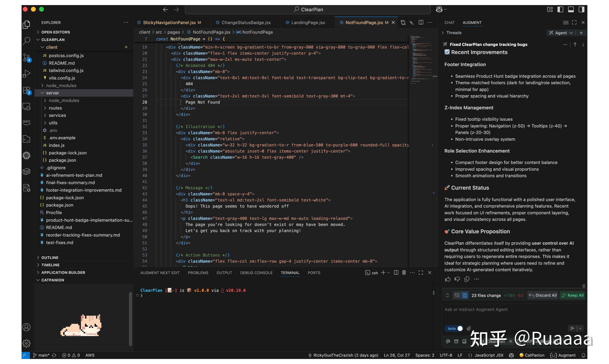609x364 pixels.
Task: Expand the routes folder
Action: 84,108
